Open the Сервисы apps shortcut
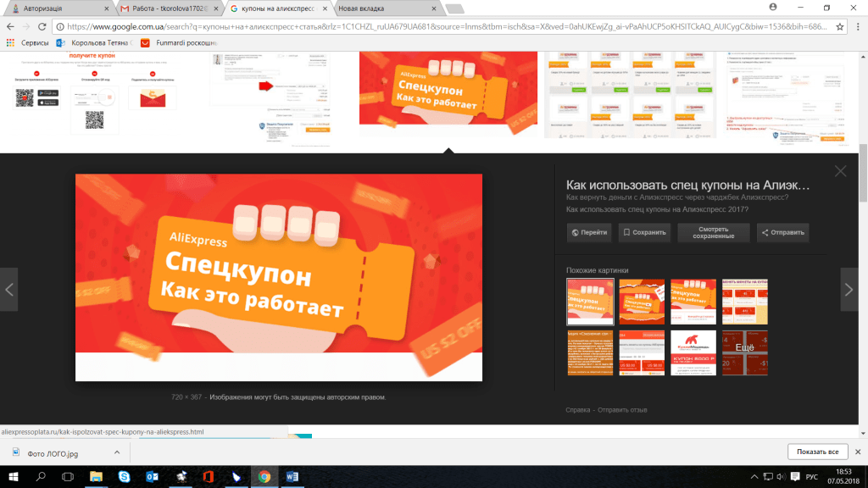868x488 pixels. tap(28, 42)
